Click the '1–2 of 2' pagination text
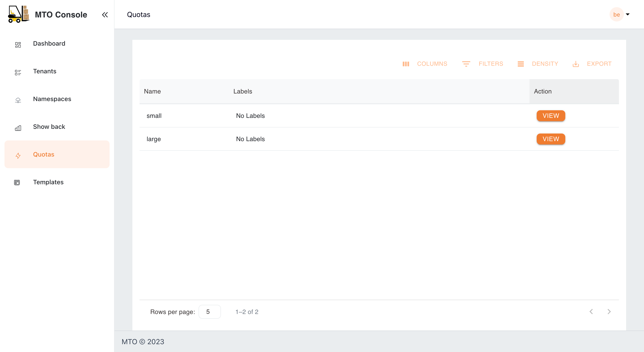 pos(247,312)
